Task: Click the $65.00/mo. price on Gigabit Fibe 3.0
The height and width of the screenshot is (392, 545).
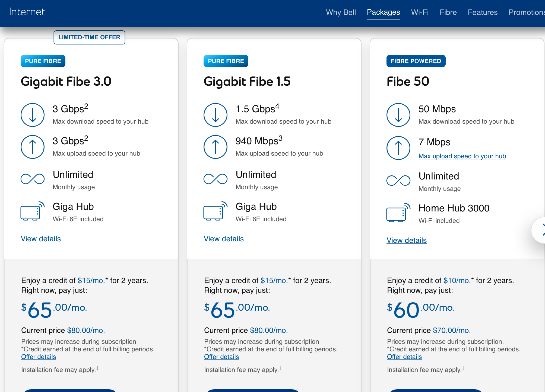Action: pos(54,310)
